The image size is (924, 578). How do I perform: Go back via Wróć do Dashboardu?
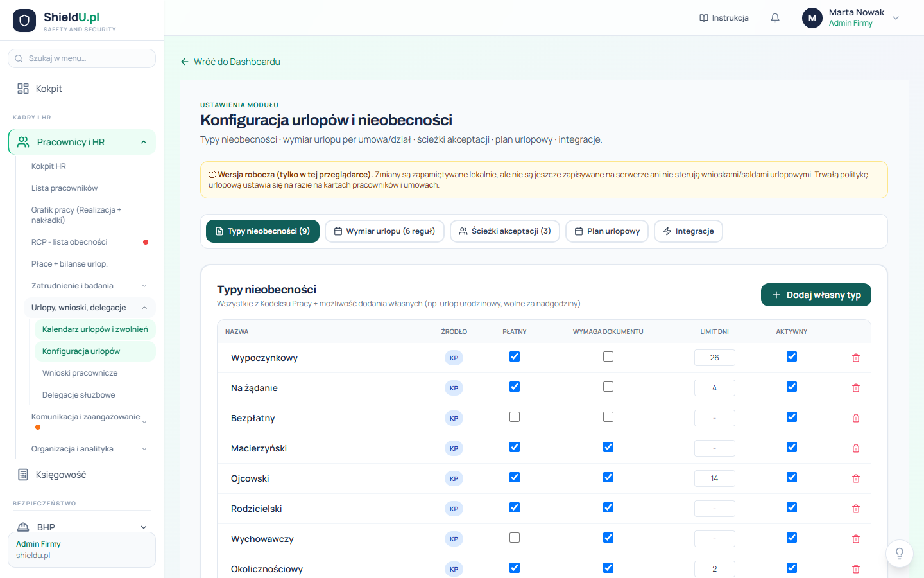230,62
